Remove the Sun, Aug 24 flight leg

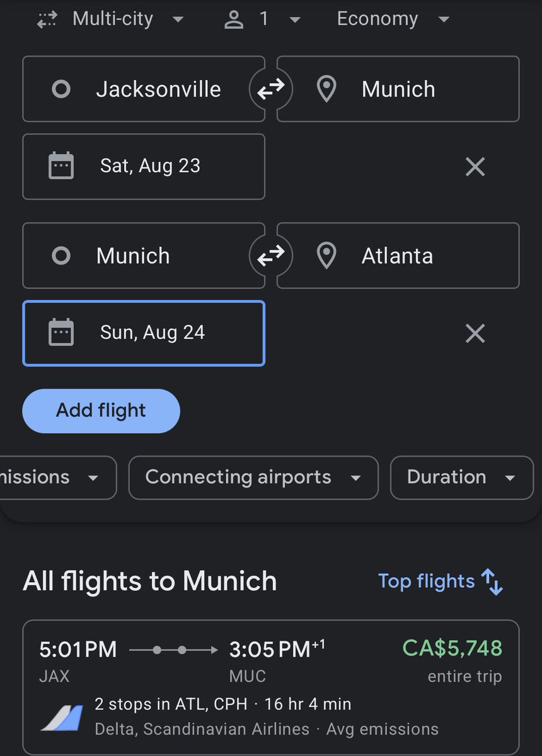point(475,333)
